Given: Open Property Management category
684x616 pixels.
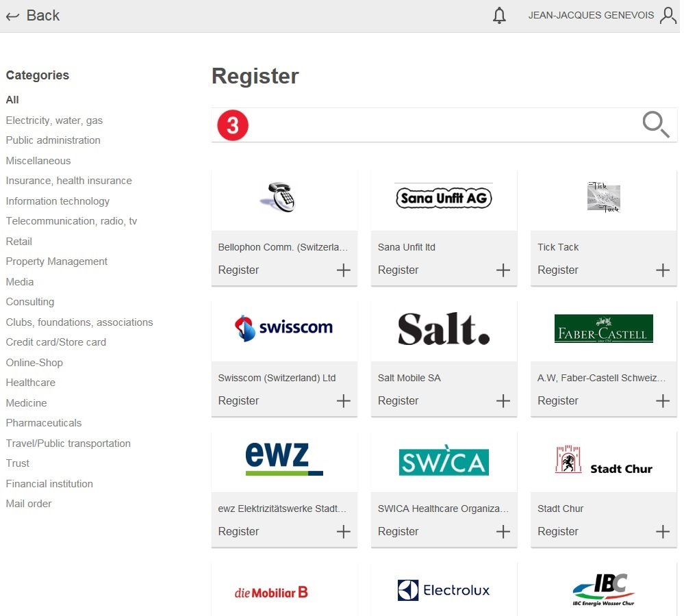Looking at the screenshot, I should point(57,261).
